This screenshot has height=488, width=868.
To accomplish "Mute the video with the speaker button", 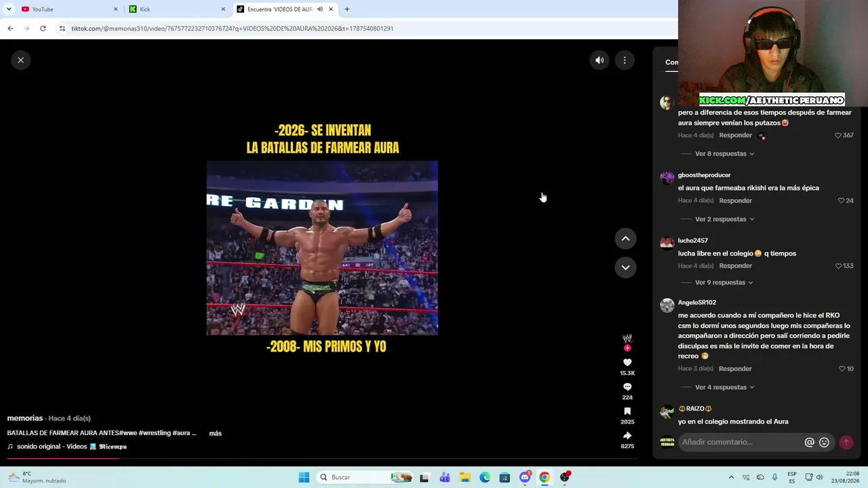I will click(599, 60).
